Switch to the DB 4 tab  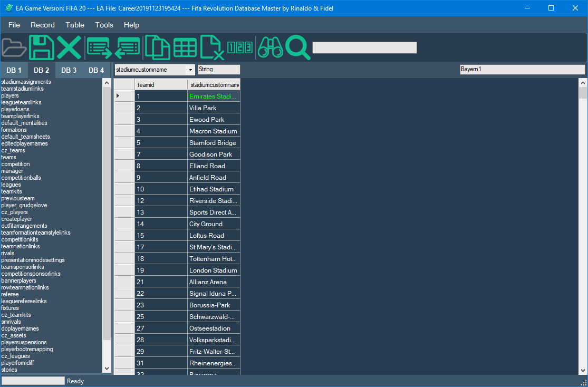tap(97, 70)
